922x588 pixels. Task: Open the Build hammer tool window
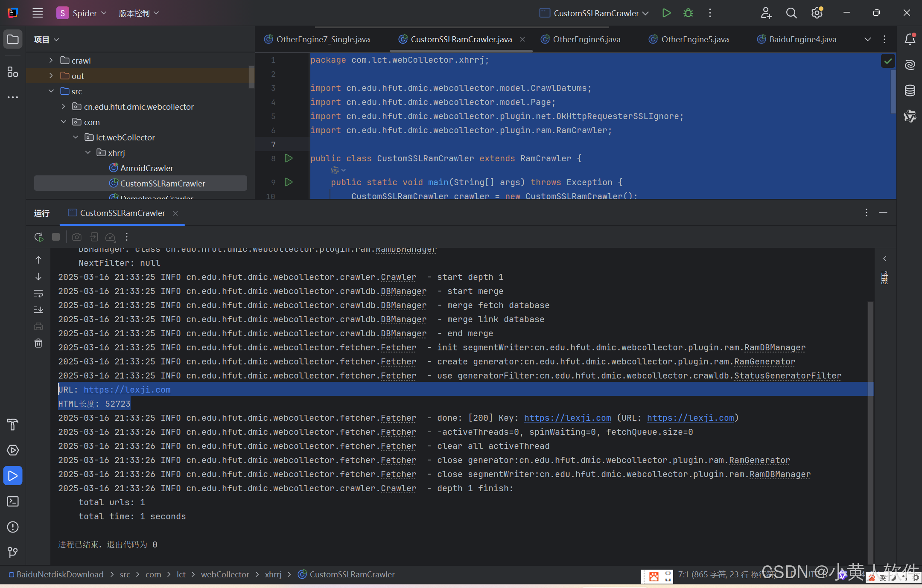(x=13, y=425)
